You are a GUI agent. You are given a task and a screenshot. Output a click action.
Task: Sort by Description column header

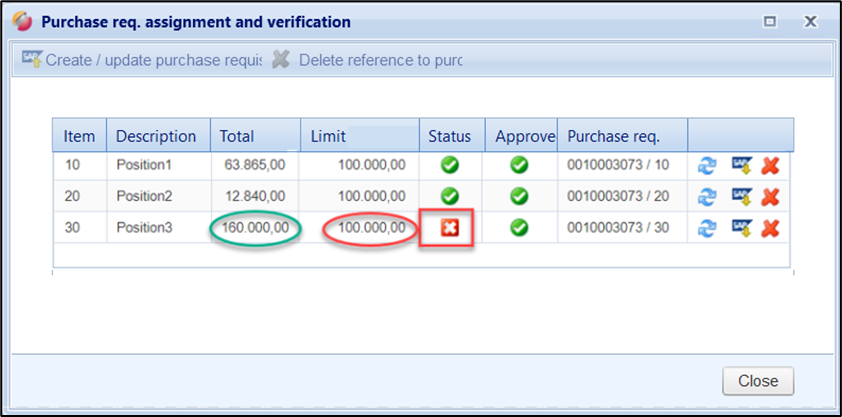[158, 135]
